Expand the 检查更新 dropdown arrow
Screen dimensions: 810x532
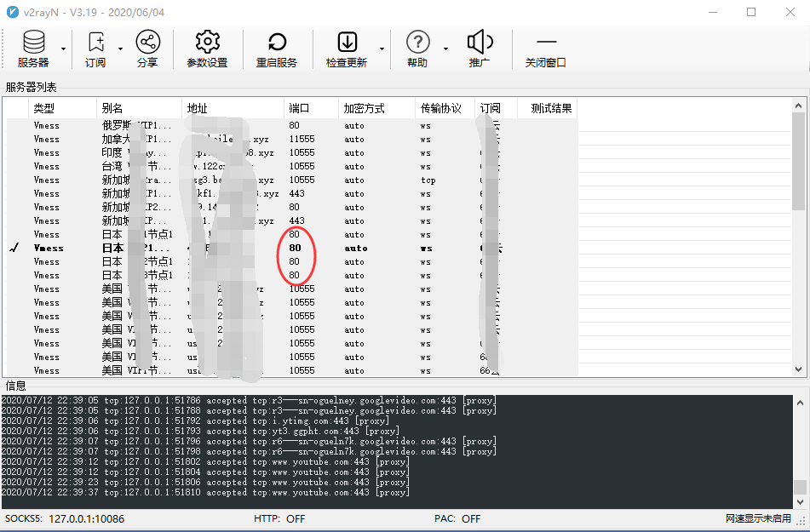pos(382,49)
